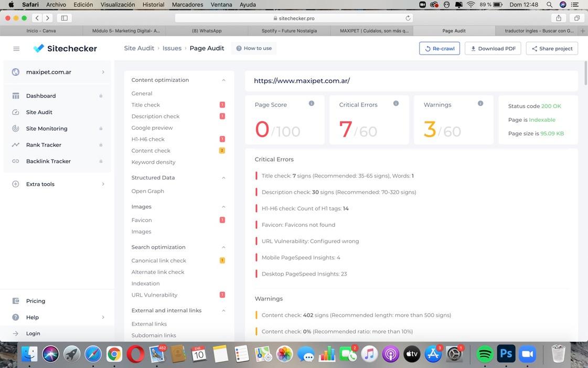
Task: Select Indexation in the list
Action: point(145,283)
